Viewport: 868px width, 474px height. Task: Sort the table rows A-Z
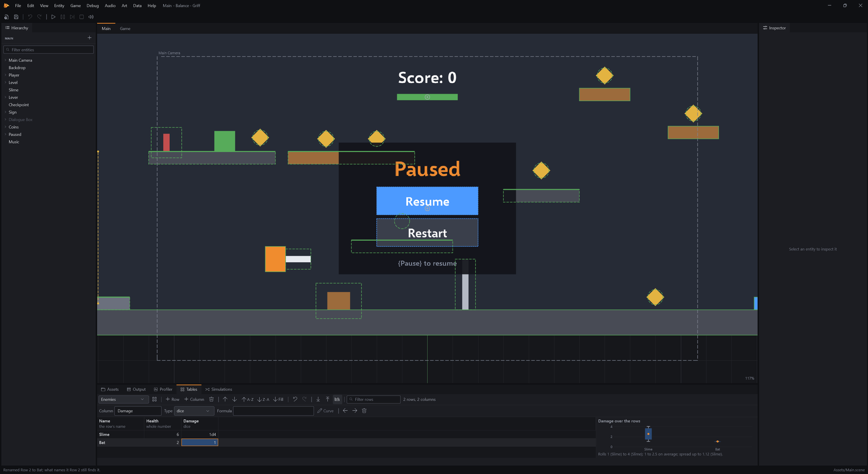click(247, 399)
